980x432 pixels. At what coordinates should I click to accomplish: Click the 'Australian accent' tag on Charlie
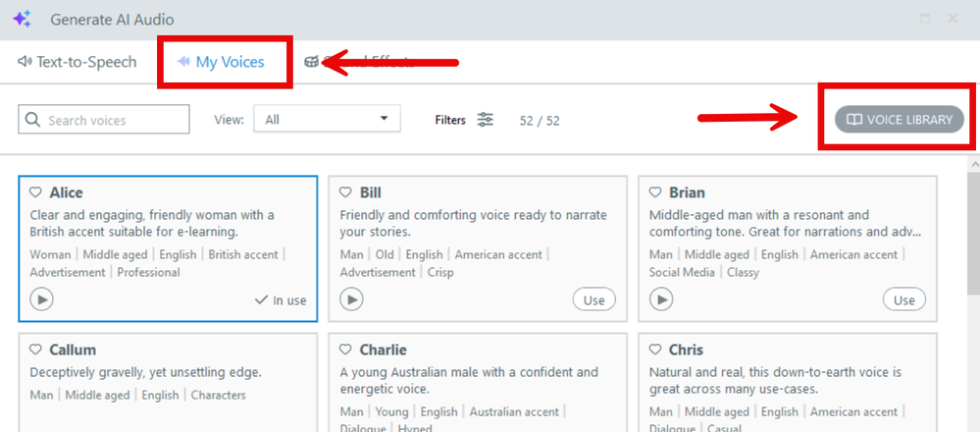[514, 411]
